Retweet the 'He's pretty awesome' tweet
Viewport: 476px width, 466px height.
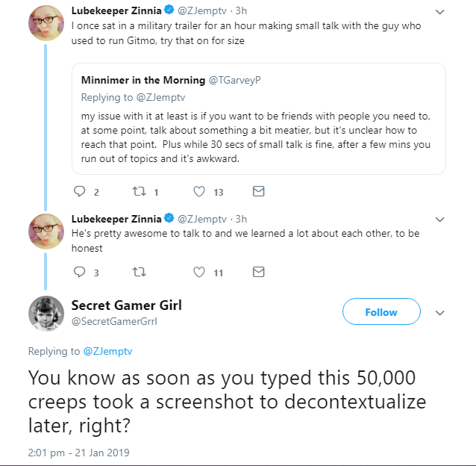point(140,272)
